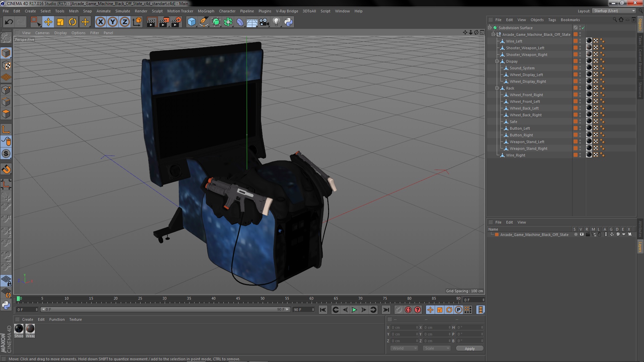Screen dimensions: 644x362
Task: Switch to Model mode in left sidebar
Action: 6,53
